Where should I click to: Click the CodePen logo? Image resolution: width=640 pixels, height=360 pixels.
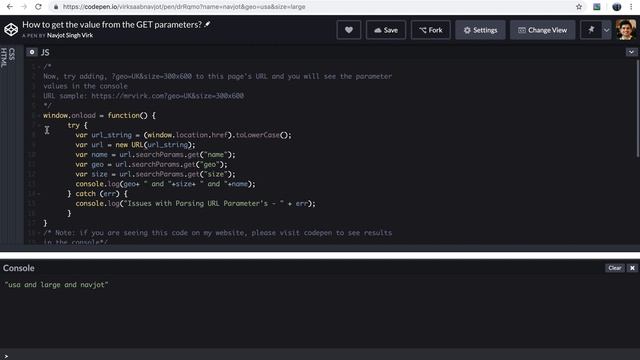pyautogui.click(x=11, y=29)
